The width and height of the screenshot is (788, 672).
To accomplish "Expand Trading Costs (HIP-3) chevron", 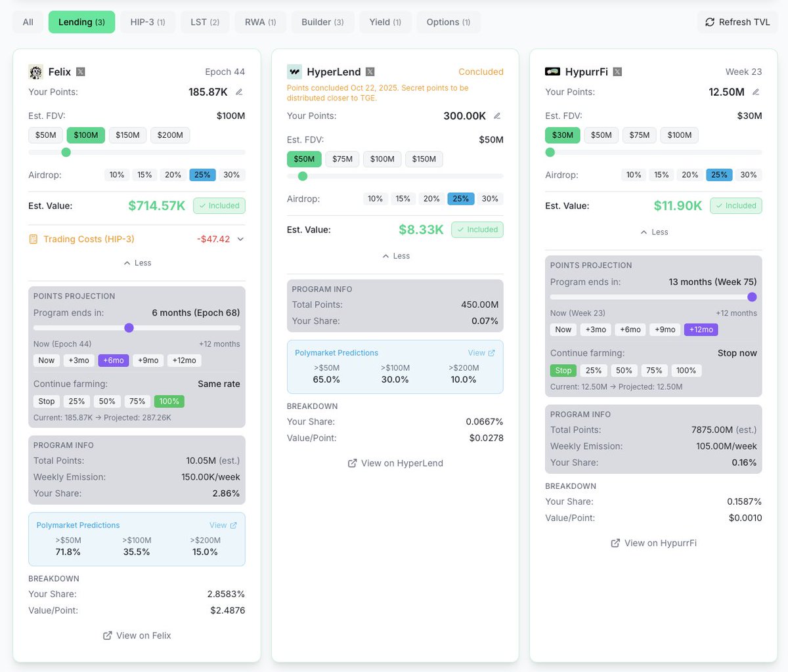I will [x=240, y=239].
